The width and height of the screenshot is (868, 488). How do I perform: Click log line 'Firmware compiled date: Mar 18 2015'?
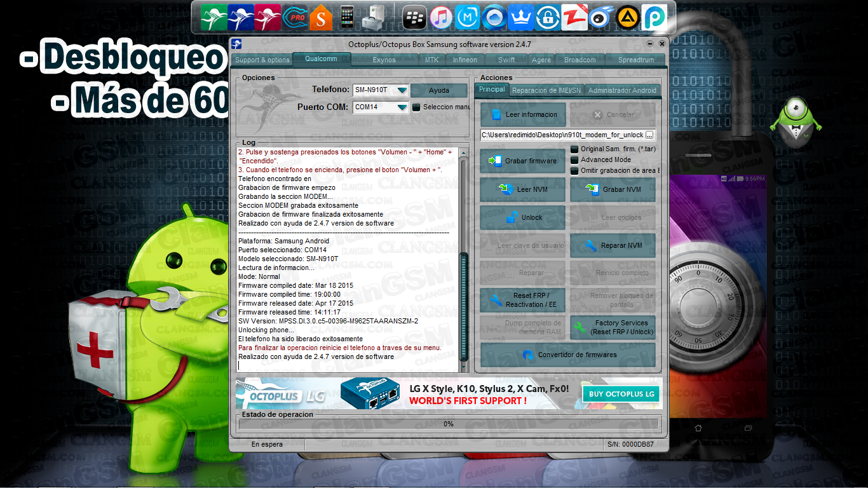[295, 285]
